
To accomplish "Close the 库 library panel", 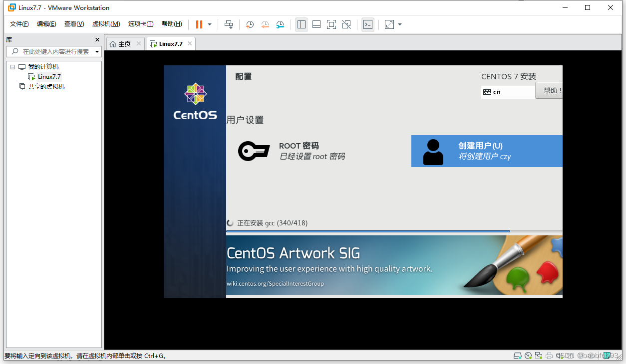I will tap(97, 40).
